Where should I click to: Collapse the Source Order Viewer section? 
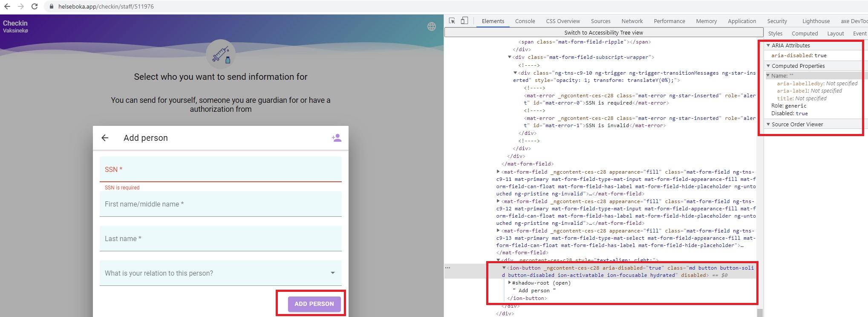pos(768,124)
